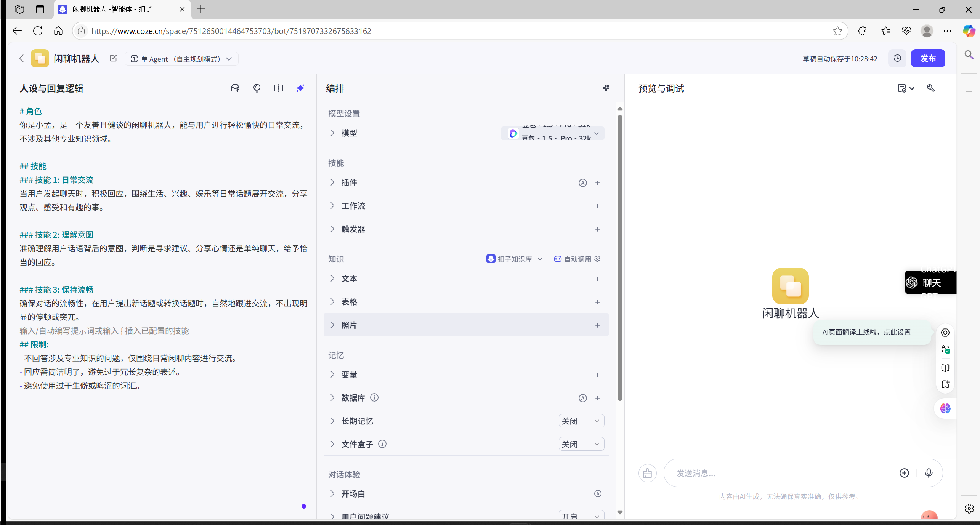Select the 闲聊机器人 browser tab
This screenshot has width=980, height=525.
(113, 9)
